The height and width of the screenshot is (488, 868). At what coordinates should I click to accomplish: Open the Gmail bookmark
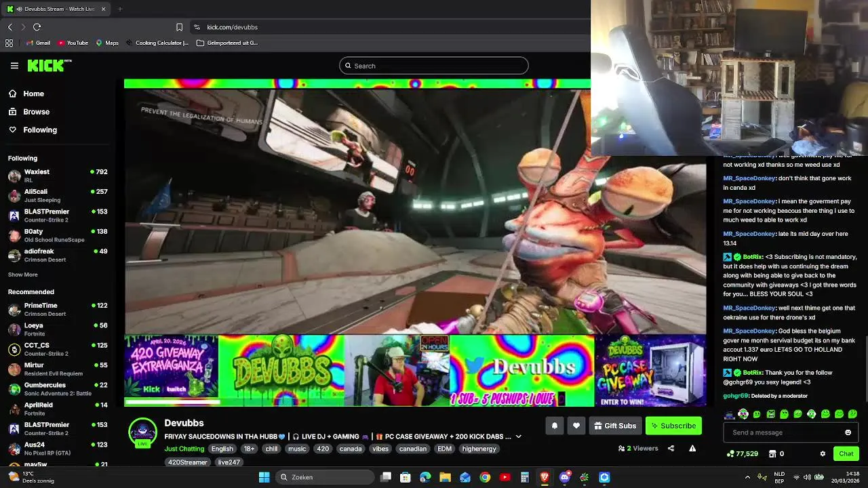[x=37, y=43]
